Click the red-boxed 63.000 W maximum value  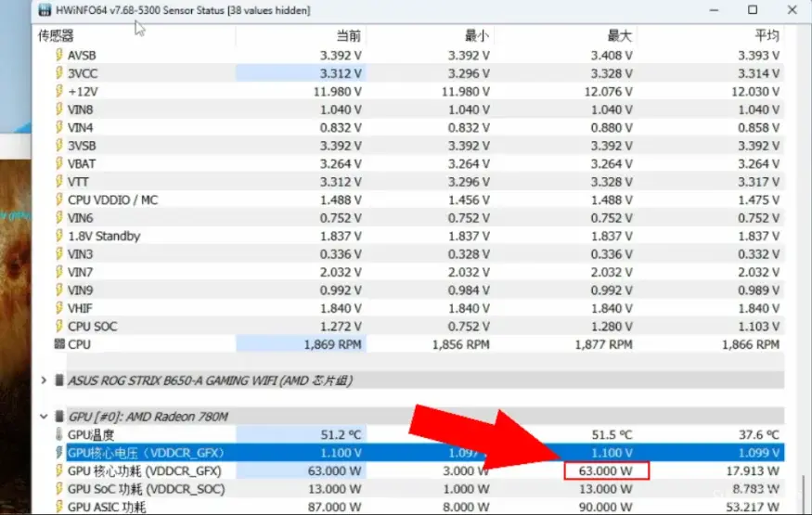tap(606, 471)
